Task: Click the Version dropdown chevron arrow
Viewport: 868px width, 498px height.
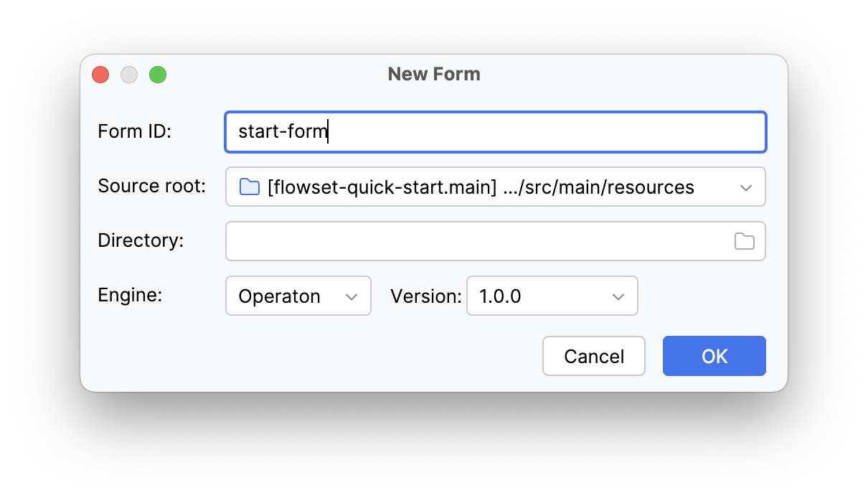Action: pyautogui.click(x=618, y=296)
